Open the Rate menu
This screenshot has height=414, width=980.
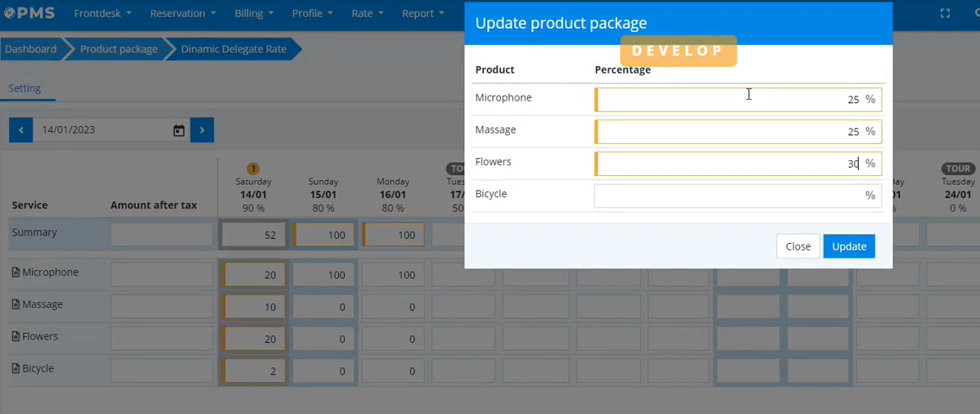pos(367,14)
